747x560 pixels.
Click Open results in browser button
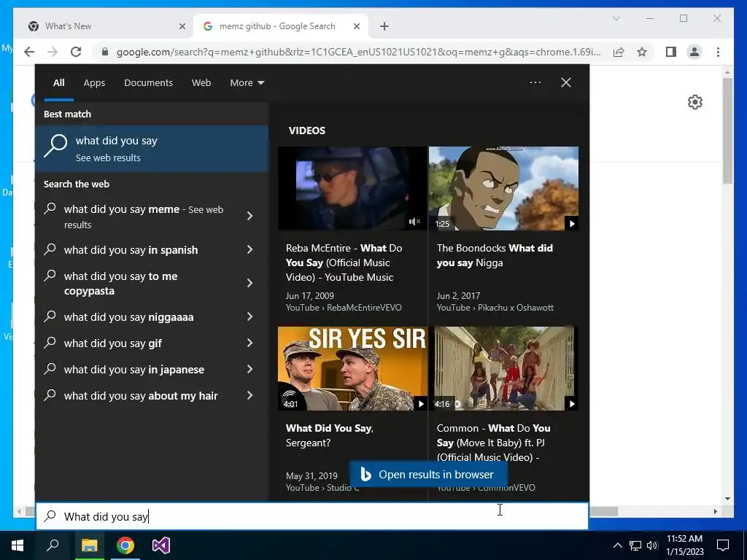pos(428,474)
